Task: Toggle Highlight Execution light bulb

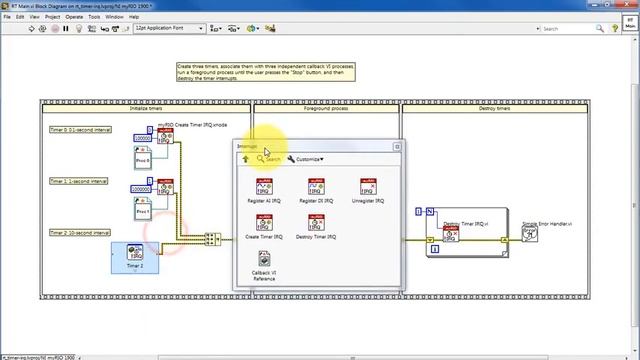Action: click(x=79, y=29)
